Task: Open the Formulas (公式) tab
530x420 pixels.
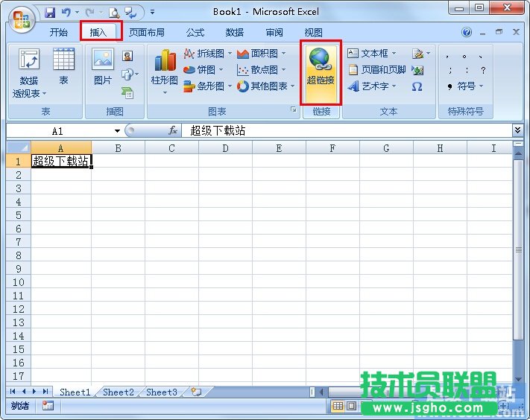Action: point(195,33)
